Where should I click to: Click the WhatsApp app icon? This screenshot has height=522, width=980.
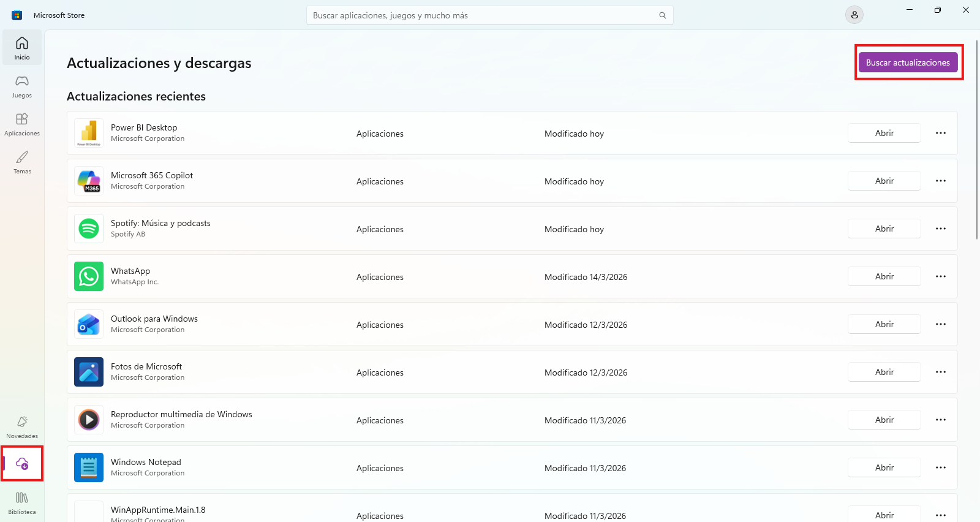pos(89,276)
